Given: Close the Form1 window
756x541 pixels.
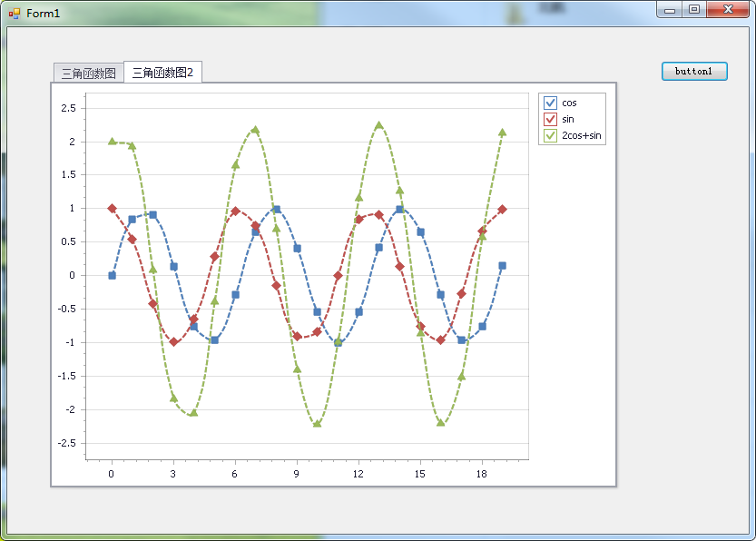Looking at the screenshot, I should tap(728, 10).
